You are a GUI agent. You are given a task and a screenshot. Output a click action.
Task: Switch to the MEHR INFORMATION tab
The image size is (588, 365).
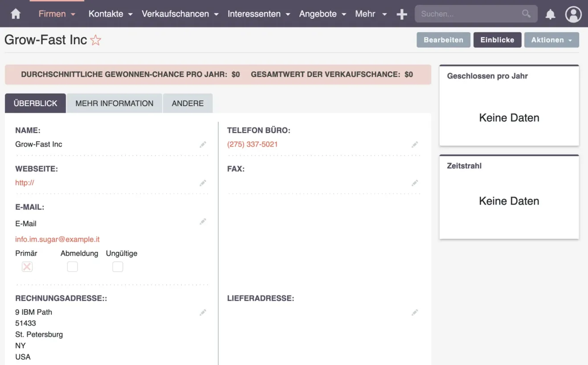(x=114, y=103)
